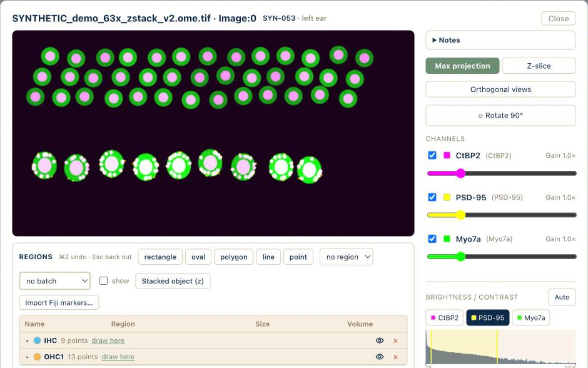588x368 pixels.
Task: Select the rectangle region tool
Action: coord(160,257)
